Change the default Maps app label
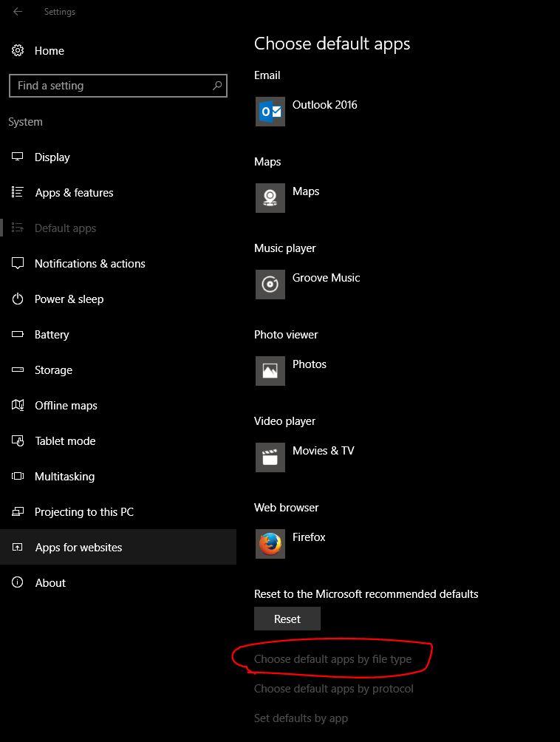Image resolution: width=560 pixels, height=742 pixels. 306,191
